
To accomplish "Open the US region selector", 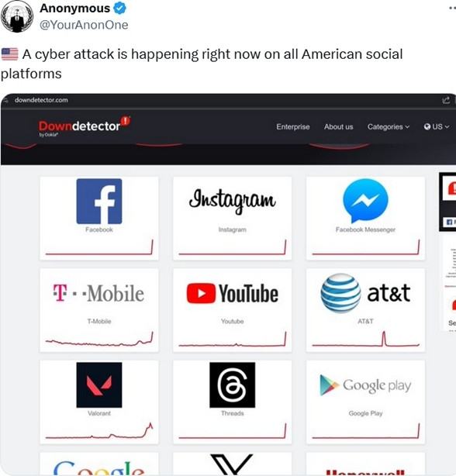I will pos(437,126).
